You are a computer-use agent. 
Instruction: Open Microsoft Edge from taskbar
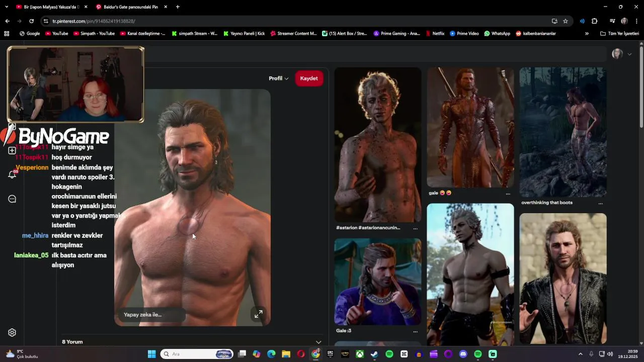271,354
